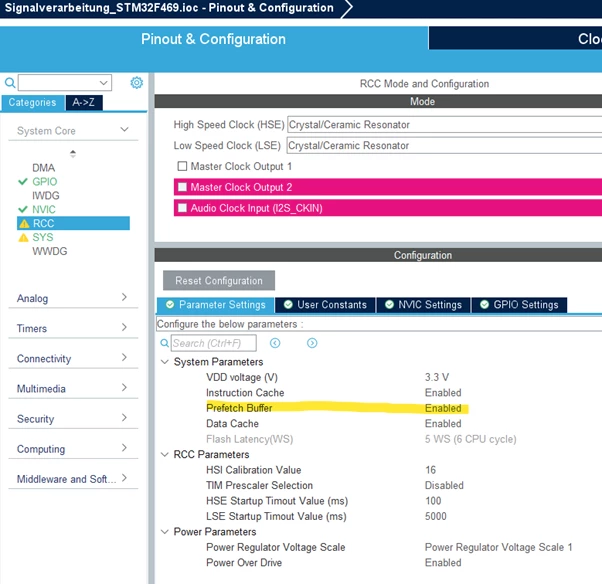Open the gear settings icon beside the search box
The image size is (602, 584).
point(137,83)
